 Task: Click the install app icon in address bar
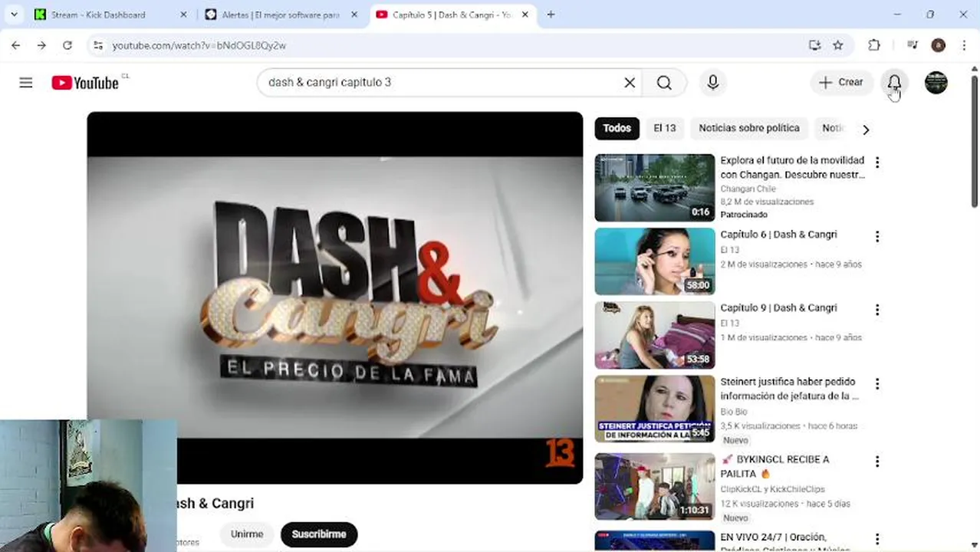coord(814,45)
